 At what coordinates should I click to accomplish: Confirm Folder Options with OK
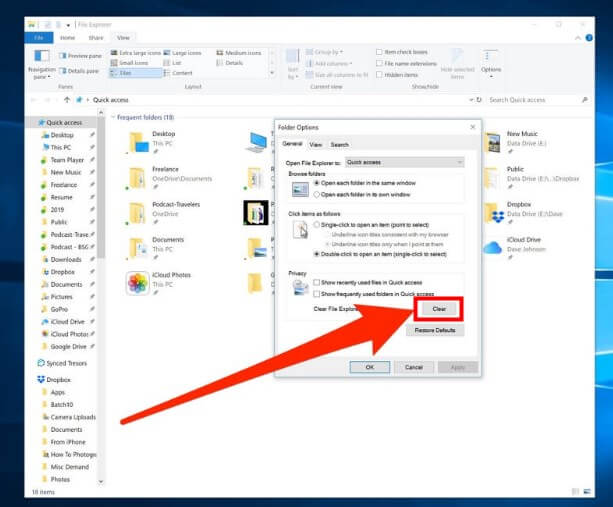pos(369,367)
